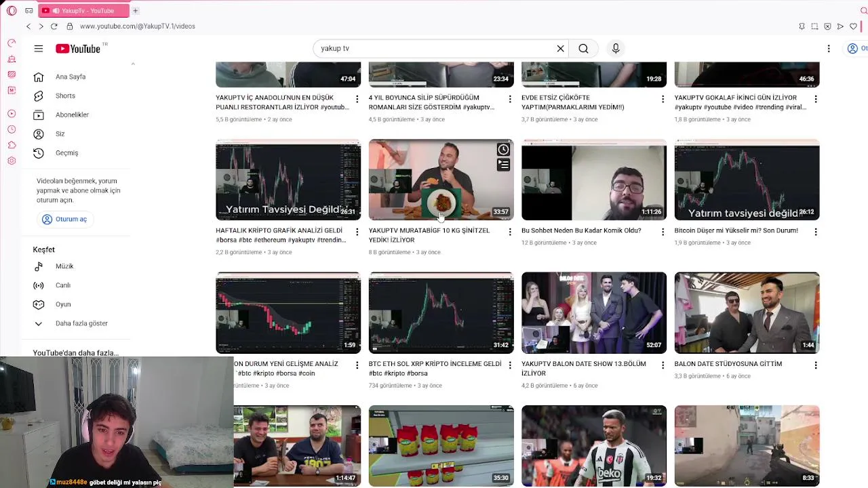The image size is (868, 488).
Task: Open the send-arrow icon in address bar
Action: coord(840,26)
